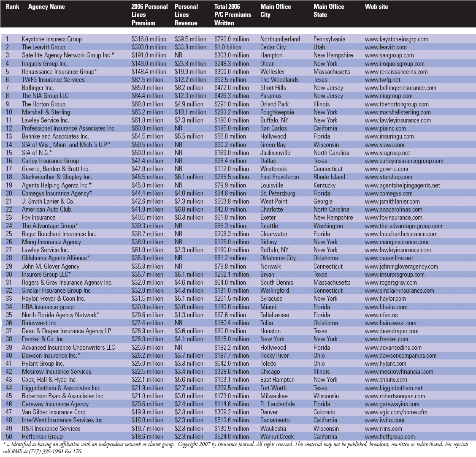The width and height of the screenshot is (476, 457).
Task: Click the Frenkel & Co. Inc. agency name
Action: coord(43,339)
